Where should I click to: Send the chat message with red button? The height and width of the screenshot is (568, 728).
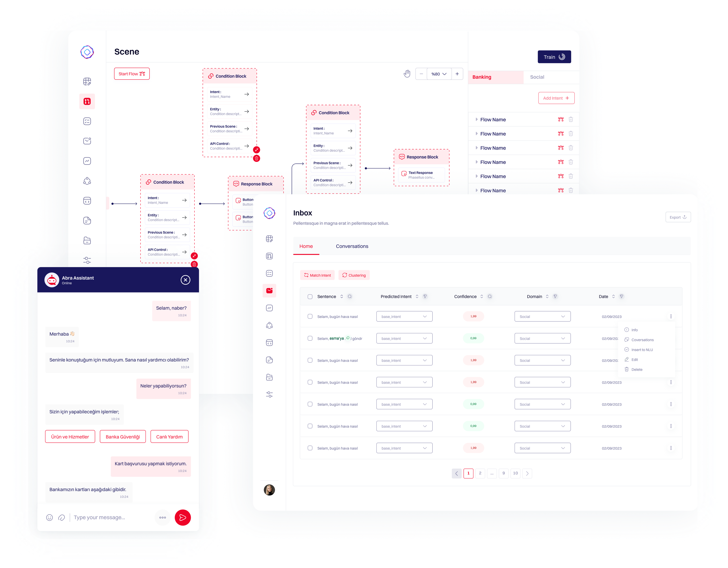click(x=183, y=517)
